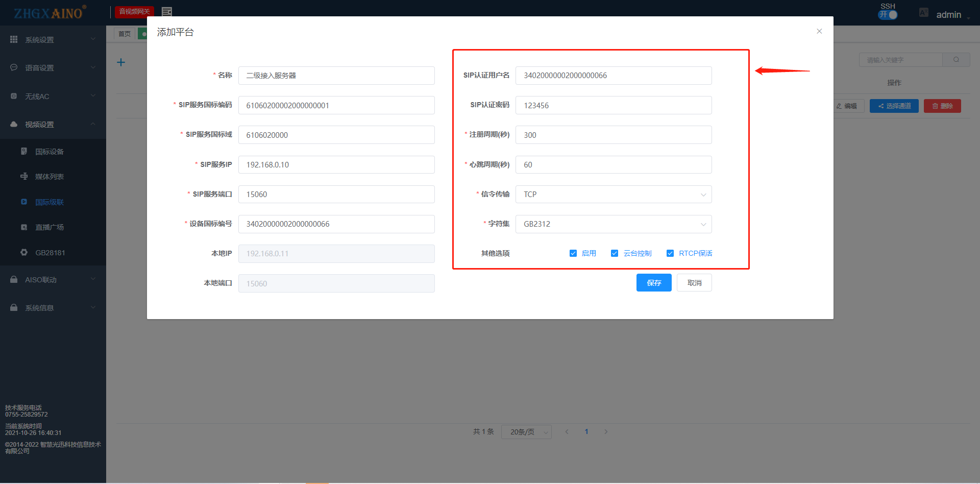The height and width of the screenshot is (484, 980).
Task: Open the 字符集 GB2312 dropdown
Action: tap(613, 224)
